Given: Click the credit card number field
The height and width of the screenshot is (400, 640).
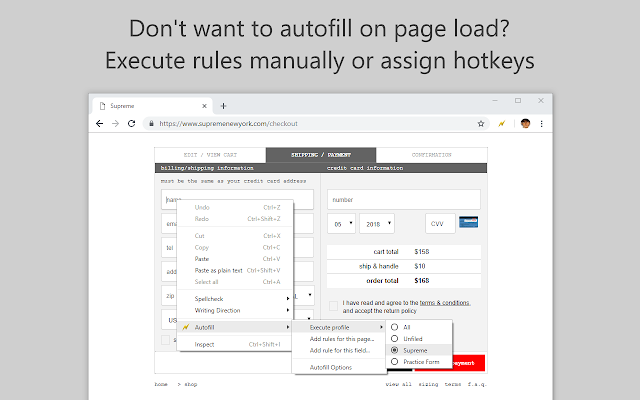Looking at the screenshot, I should click(404, 200).
